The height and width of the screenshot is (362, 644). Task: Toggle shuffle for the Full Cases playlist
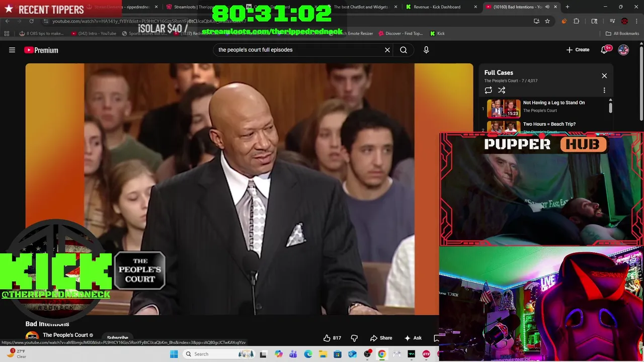[x=502, y=90]
